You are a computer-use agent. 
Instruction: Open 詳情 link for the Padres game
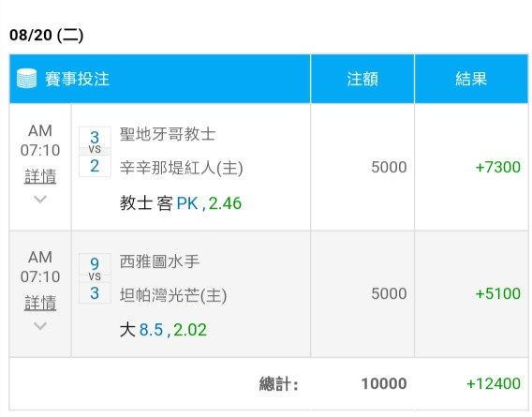[x=40, y=176]
